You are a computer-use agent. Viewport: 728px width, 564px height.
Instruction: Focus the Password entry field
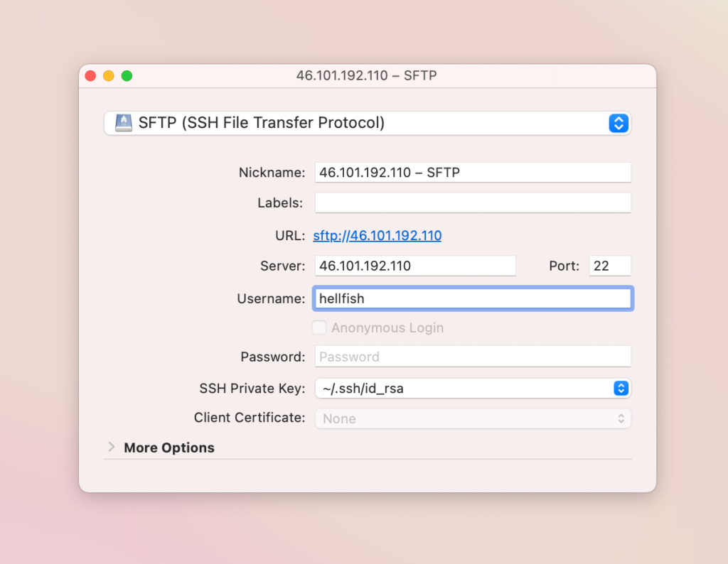pyautogui.click(x=473, y=356)
